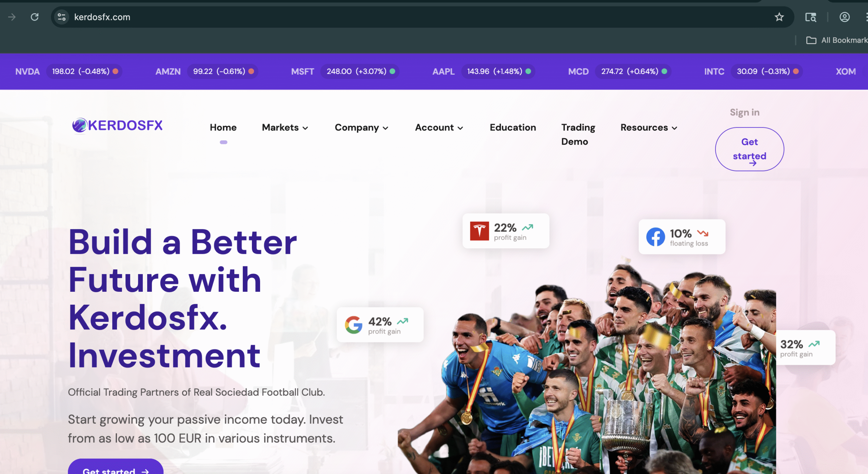
Task: Open the Resources dropdown chevron
Action: click(674, 128)
